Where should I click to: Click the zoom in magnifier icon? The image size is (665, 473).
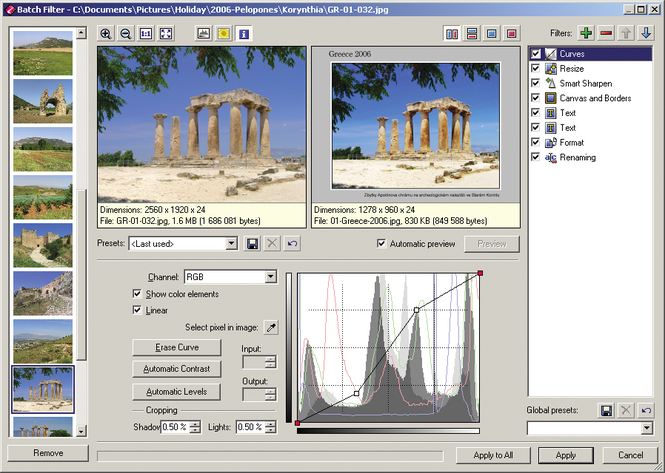pyautogui.click(x=106, y=33)
